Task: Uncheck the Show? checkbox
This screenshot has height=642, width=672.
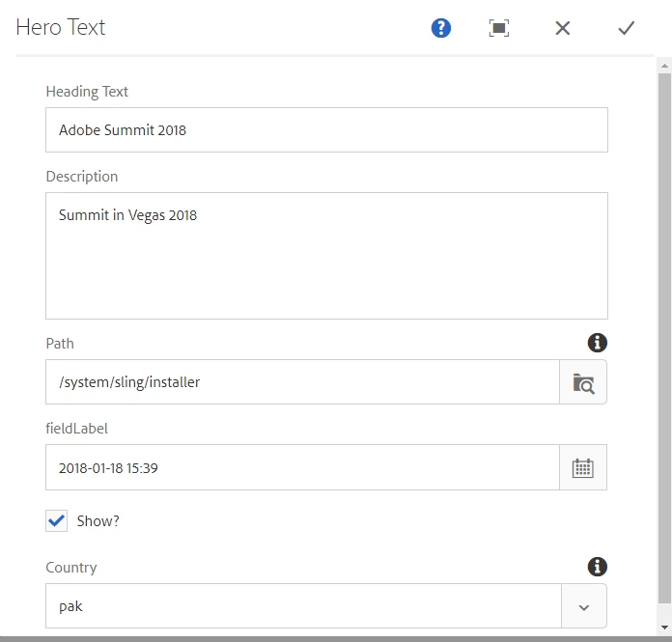Action: point(57,521)
